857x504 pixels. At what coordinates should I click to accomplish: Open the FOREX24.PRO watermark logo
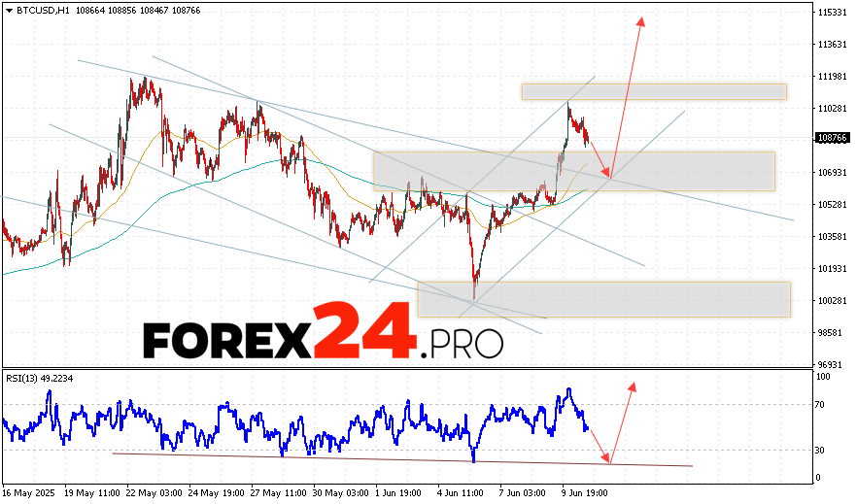323,335
